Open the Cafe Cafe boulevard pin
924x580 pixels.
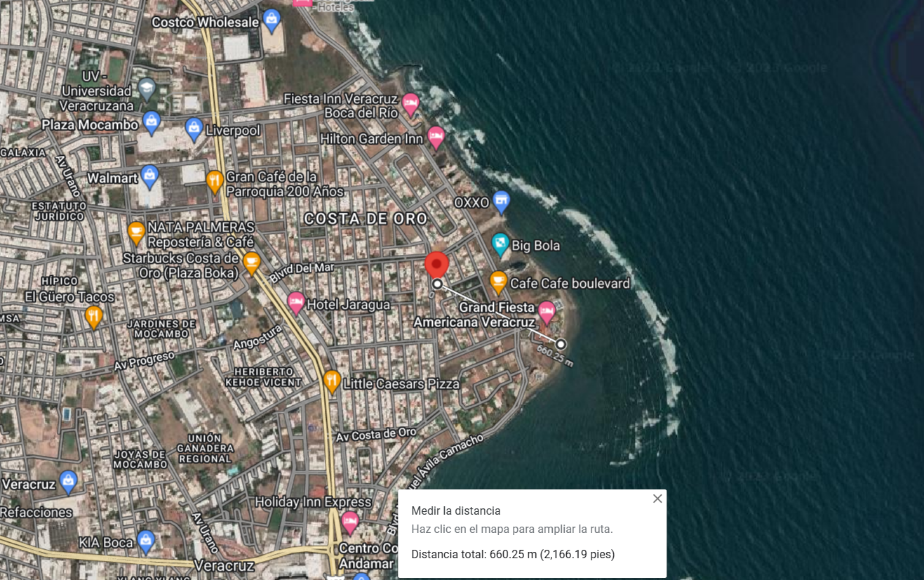pyautogui.click(x=498, y=282)
